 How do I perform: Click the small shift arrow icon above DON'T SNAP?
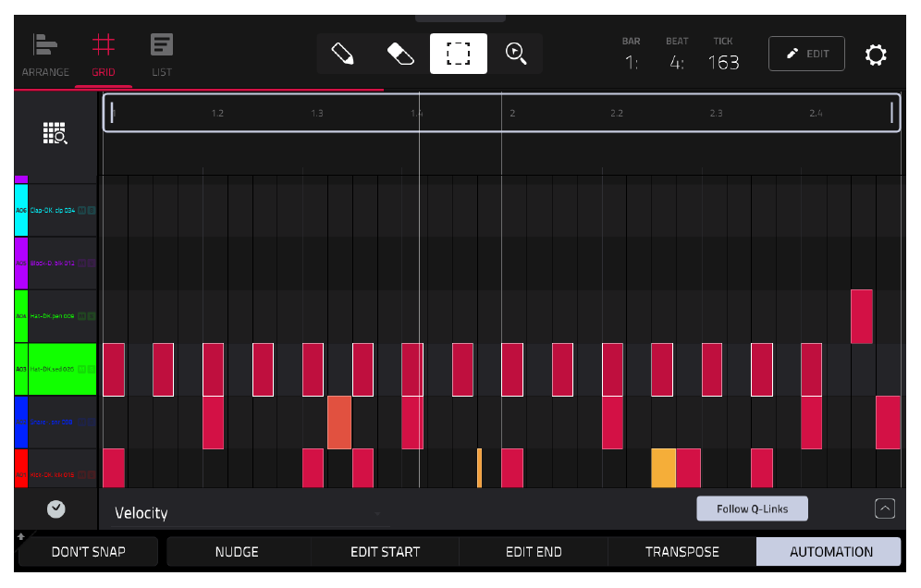click(21, 535)
